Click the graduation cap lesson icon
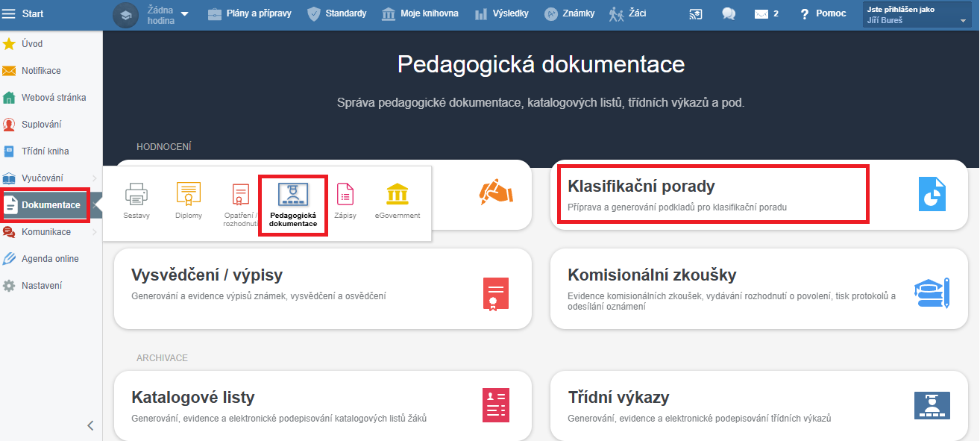This screenshot has width=980, height=441. click(126, 14)
